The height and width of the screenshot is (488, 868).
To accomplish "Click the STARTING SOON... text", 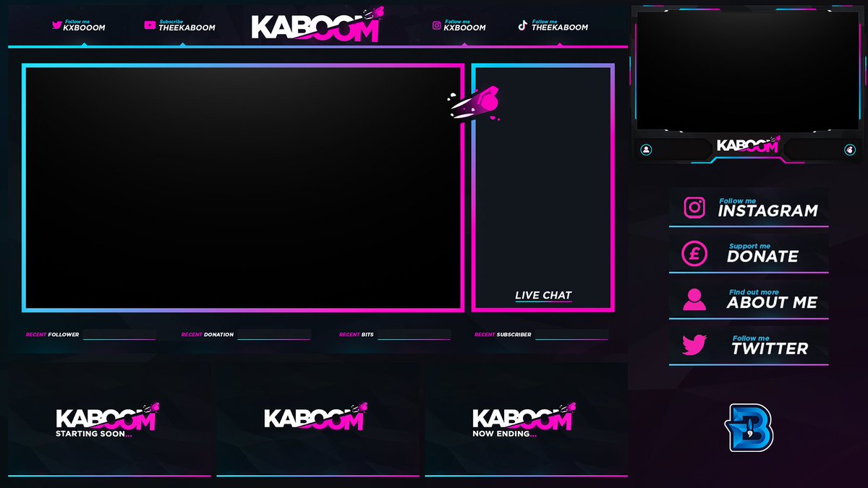I will tap(94, 435).
